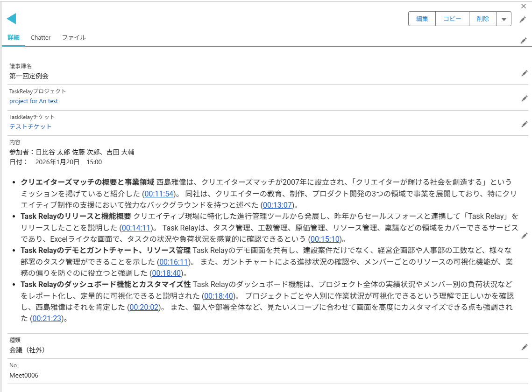
Task: Open the テストチケット link
Action: click(30, 126)
